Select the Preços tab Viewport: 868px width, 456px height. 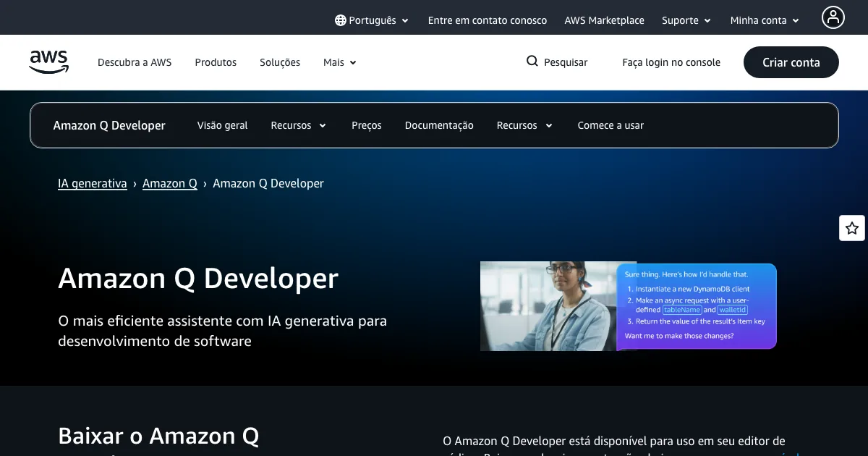(367, 125)
